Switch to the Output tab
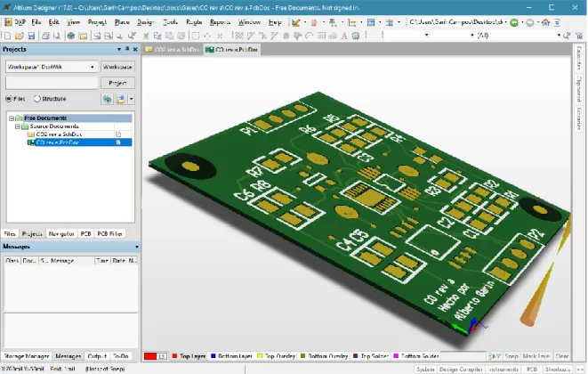 click(x=97, y=356)
